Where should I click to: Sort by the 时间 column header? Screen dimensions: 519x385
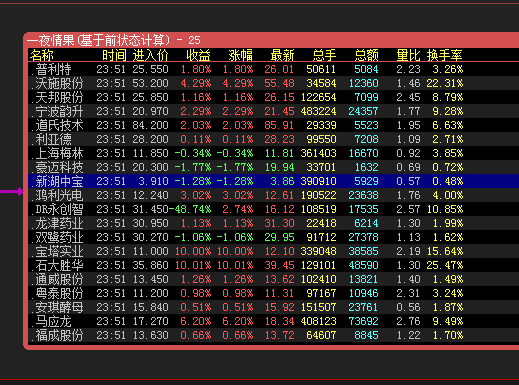114,55
